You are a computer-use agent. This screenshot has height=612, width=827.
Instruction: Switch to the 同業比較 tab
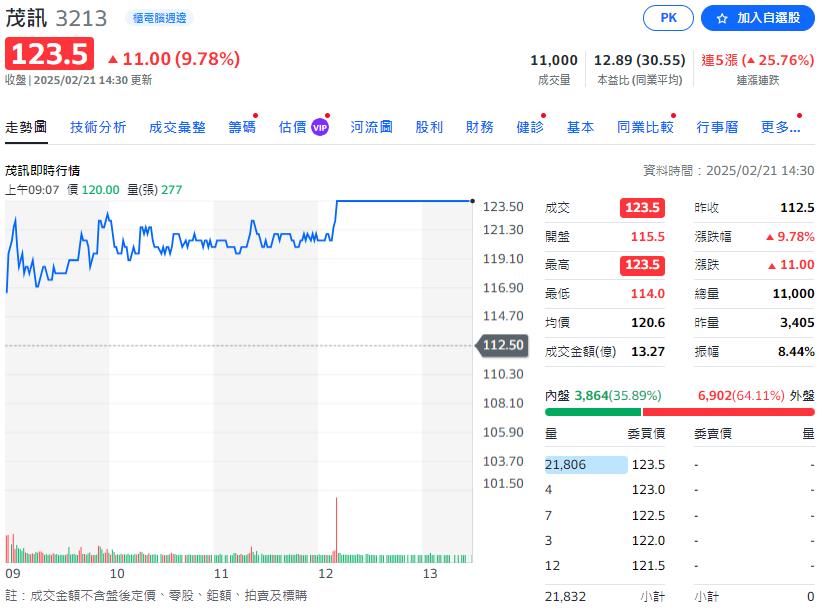(645, 127)
